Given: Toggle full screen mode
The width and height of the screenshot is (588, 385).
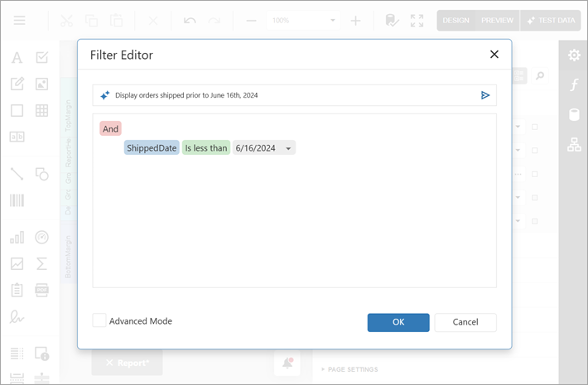Looking at the screenshot, I should click(x=417, y=21).
